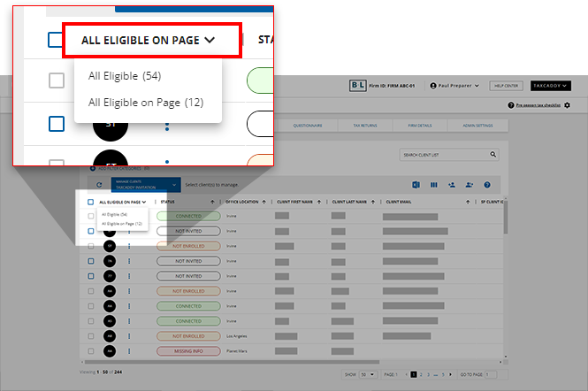Select All Eligible (54) option in the enlarged dropdown
Viewport: 588px width, 391px height.
125,76
